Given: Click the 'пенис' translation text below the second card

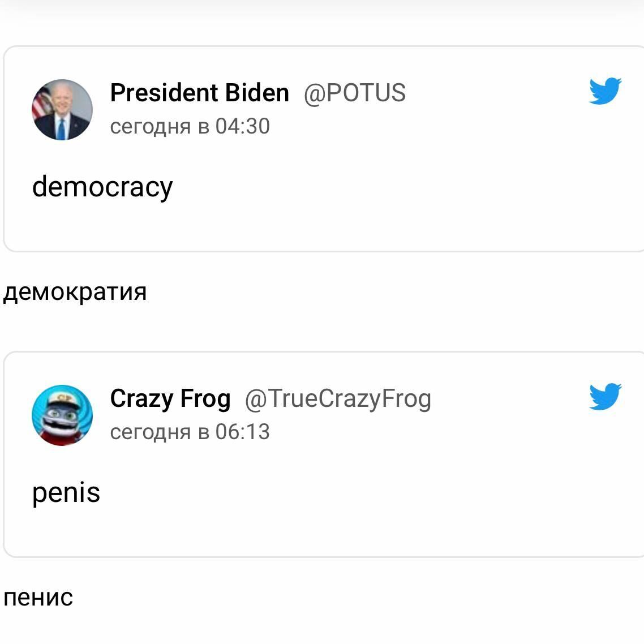Looking at the screenshot, I should click(x=38, y=598).
